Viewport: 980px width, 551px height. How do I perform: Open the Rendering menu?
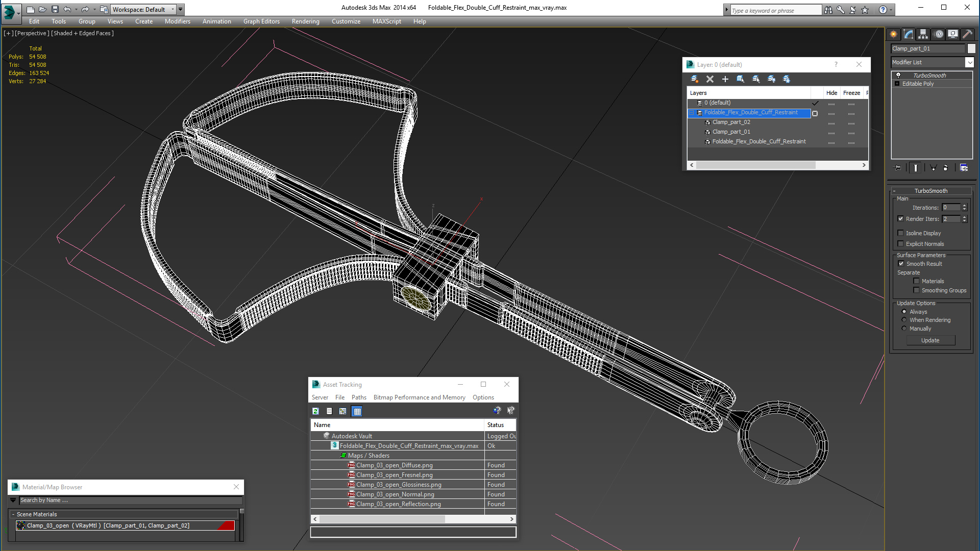coord(305,21)
